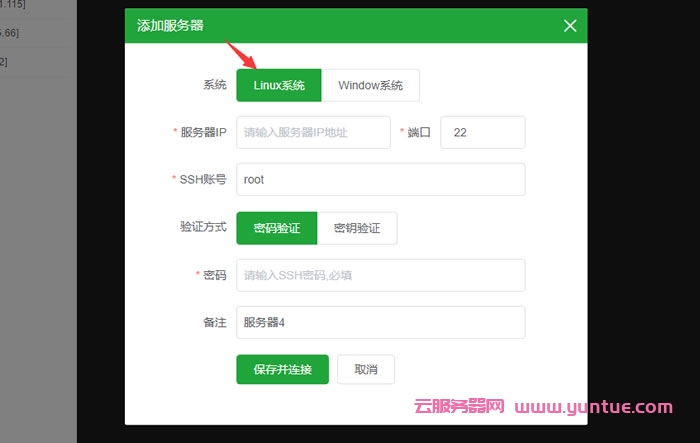Click the SSH 密码 input field
The height and width of the screenshot is (443, 700).
tap(380, 275)
